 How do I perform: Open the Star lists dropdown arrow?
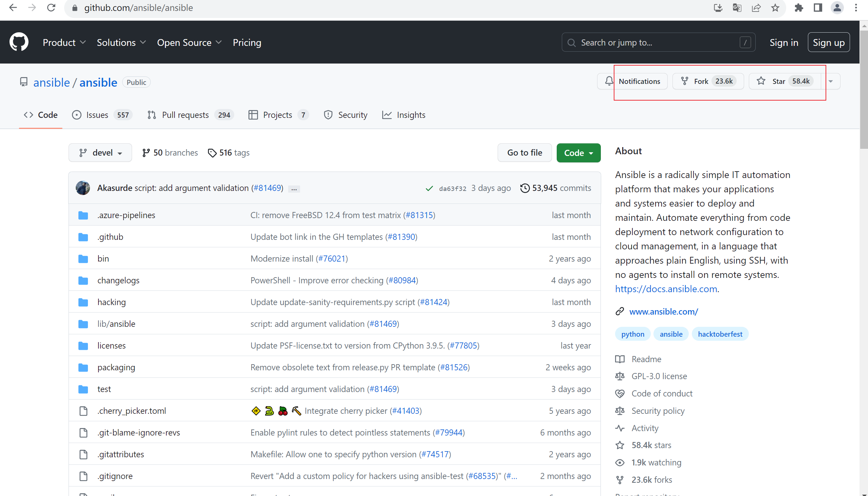(x=831, y=81)
